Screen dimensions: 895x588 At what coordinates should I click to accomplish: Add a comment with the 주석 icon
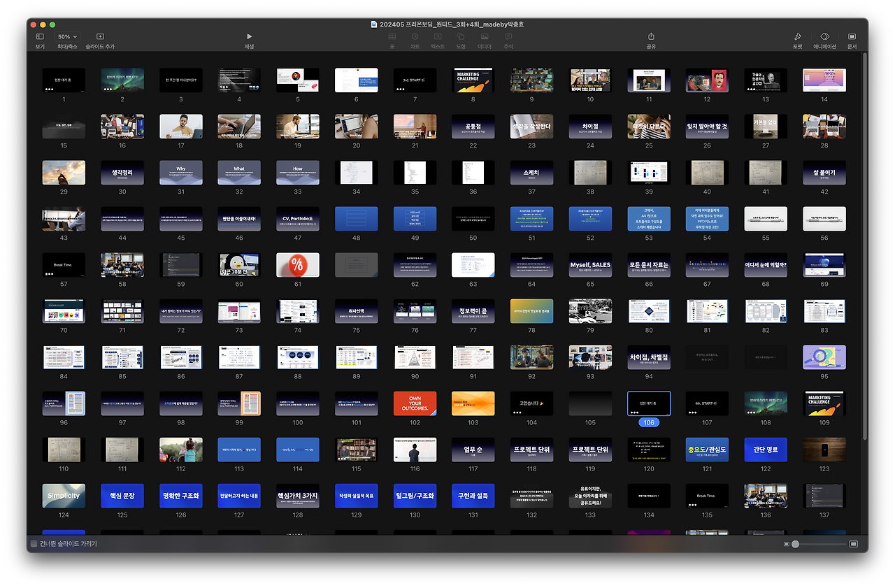(508, 36)
